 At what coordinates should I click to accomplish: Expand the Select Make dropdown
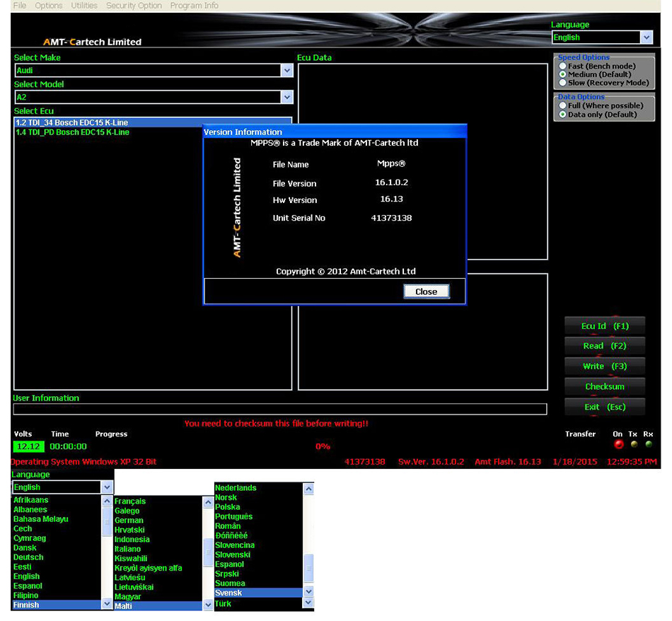[286, 71]
